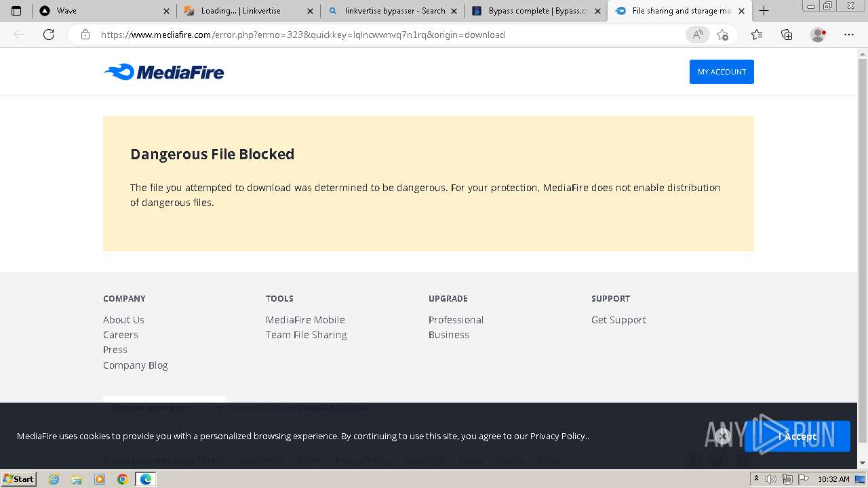Select the File sharing and storage tab
Viewport: 868px width, 488px height.
pos(679,11)
